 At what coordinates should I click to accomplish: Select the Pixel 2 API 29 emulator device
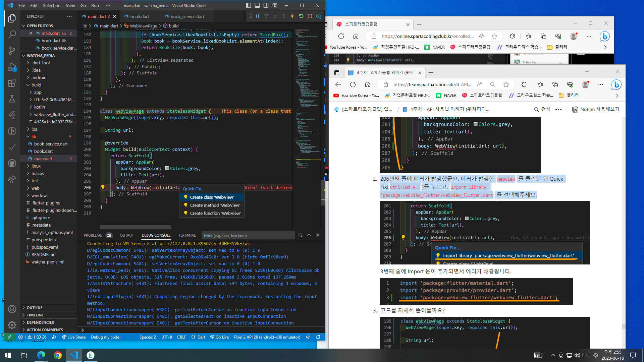point(267,337)
